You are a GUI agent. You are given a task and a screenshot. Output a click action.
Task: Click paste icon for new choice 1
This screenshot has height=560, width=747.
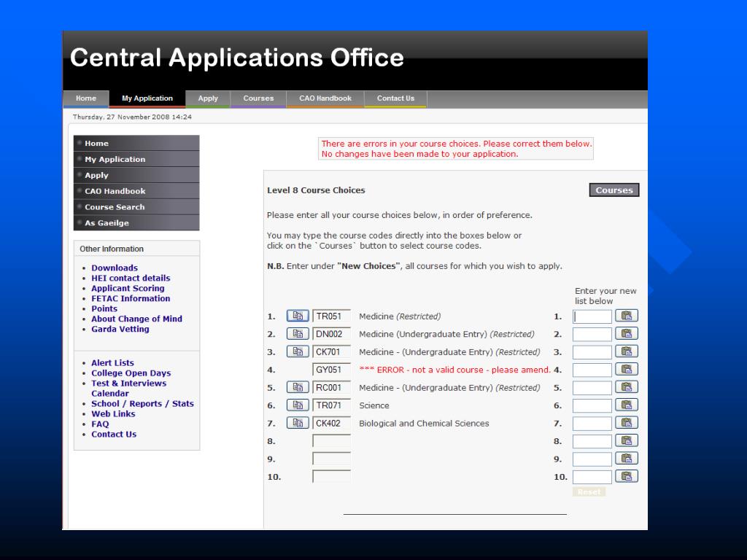pos(626,316)
